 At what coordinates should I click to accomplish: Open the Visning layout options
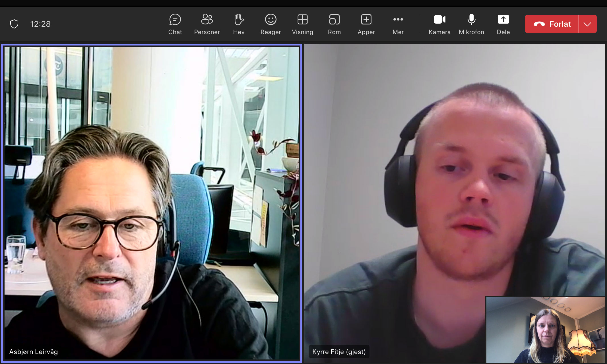(302, 24)
